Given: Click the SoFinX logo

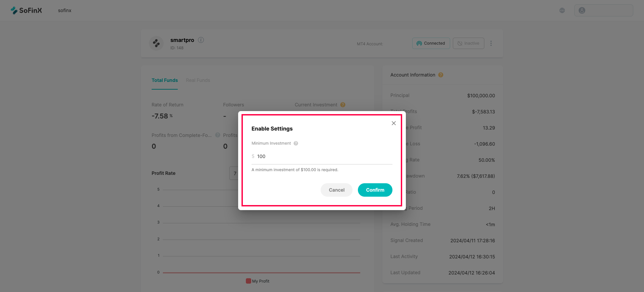Looking at the screenshot, I should click(26, 10).
